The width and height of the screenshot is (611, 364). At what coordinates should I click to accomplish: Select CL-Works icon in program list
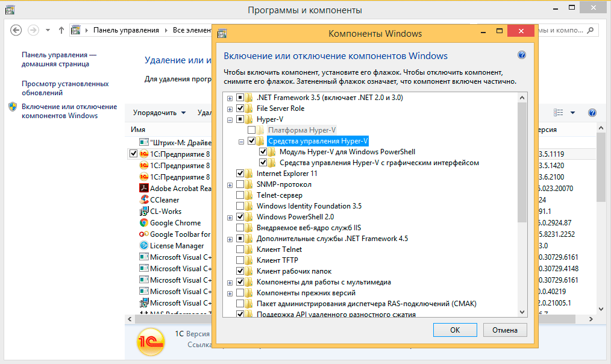(x=144, y=211)
